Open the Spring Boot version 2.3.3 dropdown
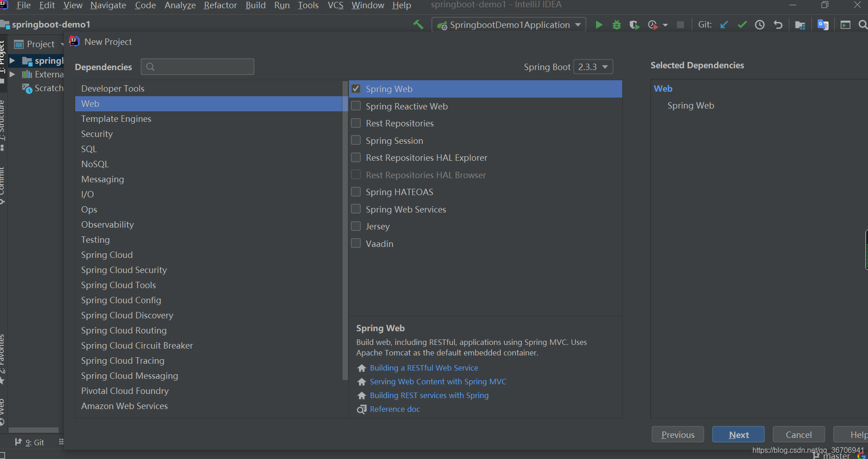Image resolution: width=868 pixels, height=459 pixels. 593,67
